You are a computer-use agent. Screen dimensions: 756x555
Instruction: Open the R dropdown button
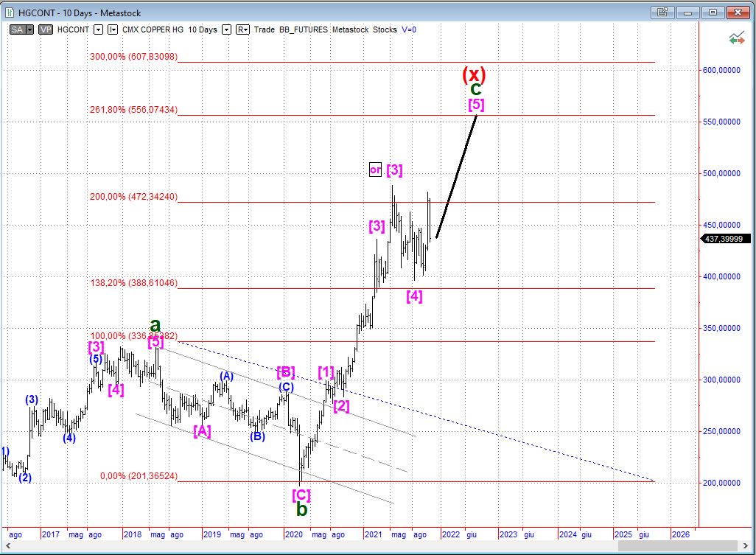pos(243,29)
